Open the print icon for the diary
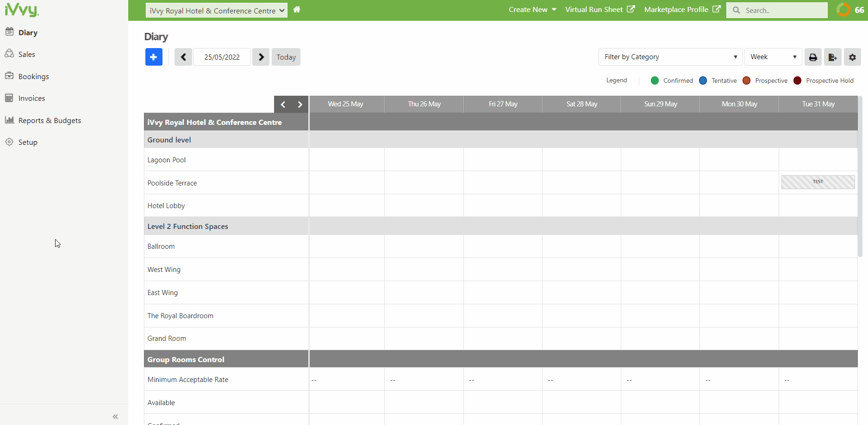This screenshot has width=868, height=425. [x=813, y=57]
